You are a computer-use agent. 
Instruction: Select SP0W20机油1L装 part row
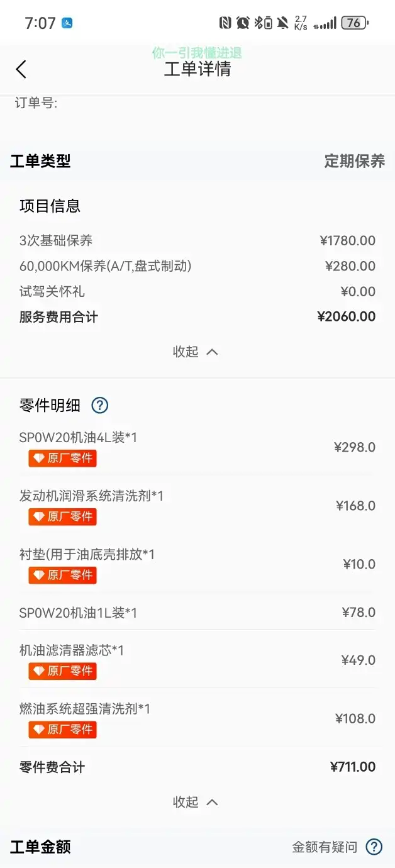(x=197, y=612)
